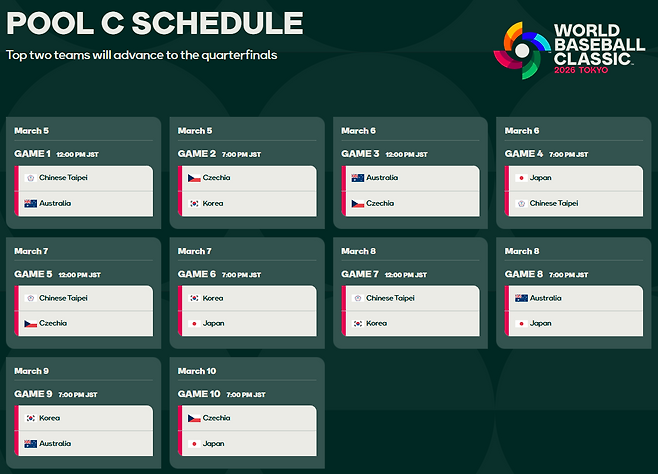Click the World Baseball Classic logo
This screenshot has width=658, height=474.
569,50
